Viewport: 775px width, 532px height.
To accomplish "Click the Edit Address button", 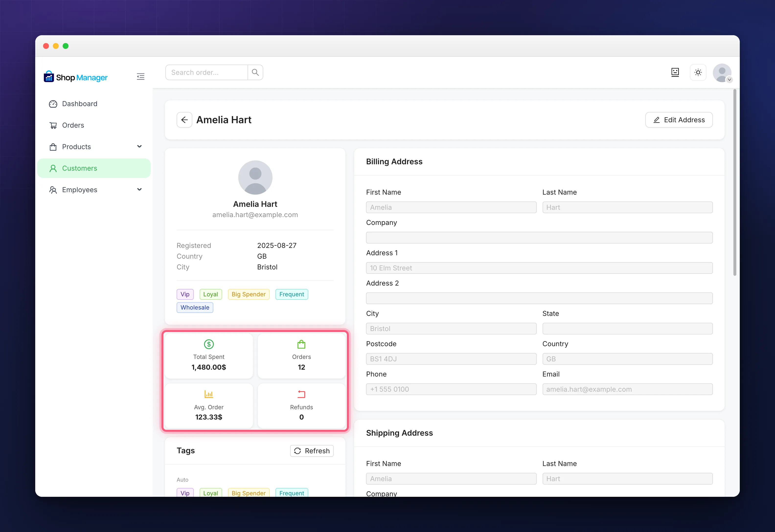I will (x=679, y=120).
